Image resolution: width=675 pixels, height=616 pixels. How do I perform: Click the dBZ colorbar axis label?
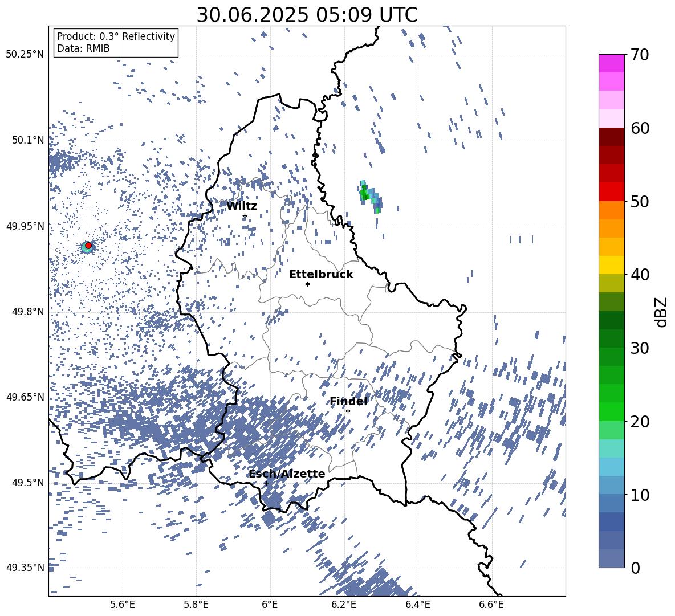tap(662, 312)
